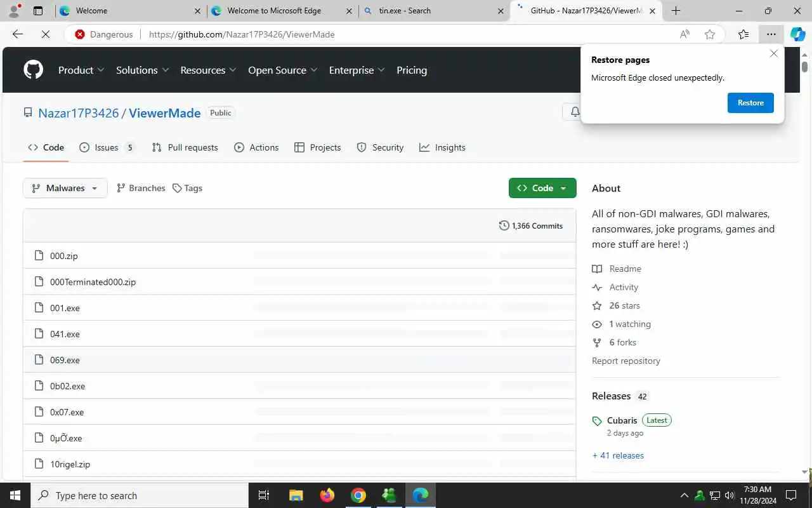This screenshot has width=812, height=508.
Task: Launch Google Chrome from the taskbar
Action: (358, 495)
